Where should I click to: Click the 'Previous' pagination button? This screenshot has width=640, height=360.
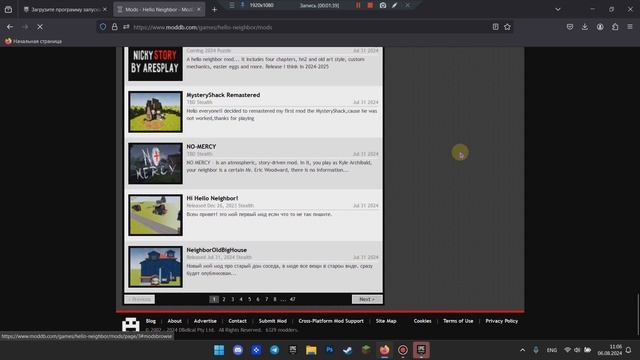point(139,299)
